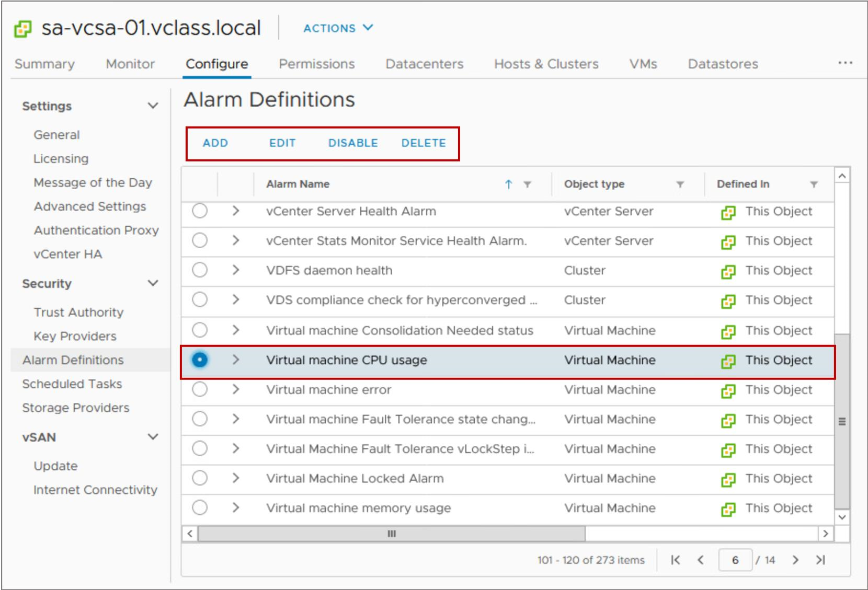This screenshot has width=868, height=590.
Task: Click the horizontal scrollbar left arrow
Action: coord(190,534)
